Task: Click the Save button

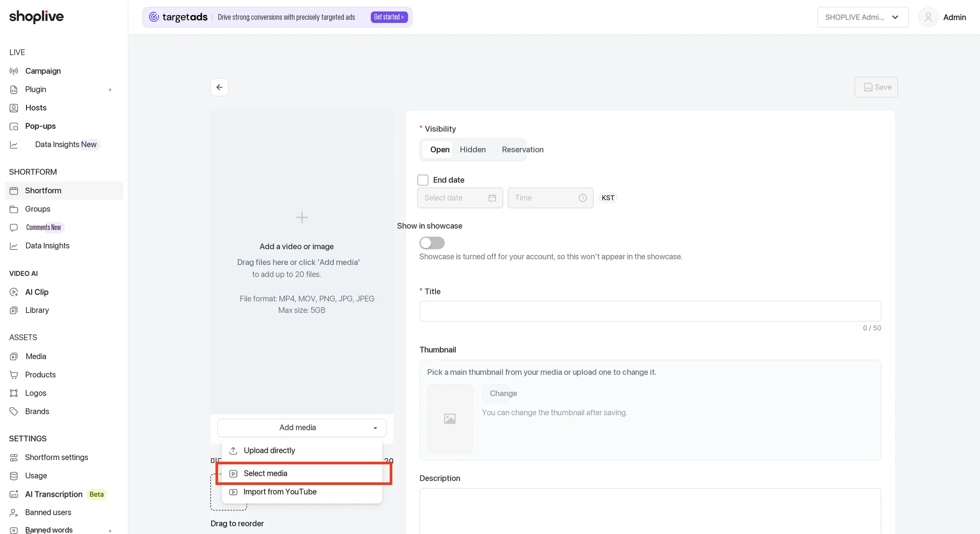Action: click(876, 87)
